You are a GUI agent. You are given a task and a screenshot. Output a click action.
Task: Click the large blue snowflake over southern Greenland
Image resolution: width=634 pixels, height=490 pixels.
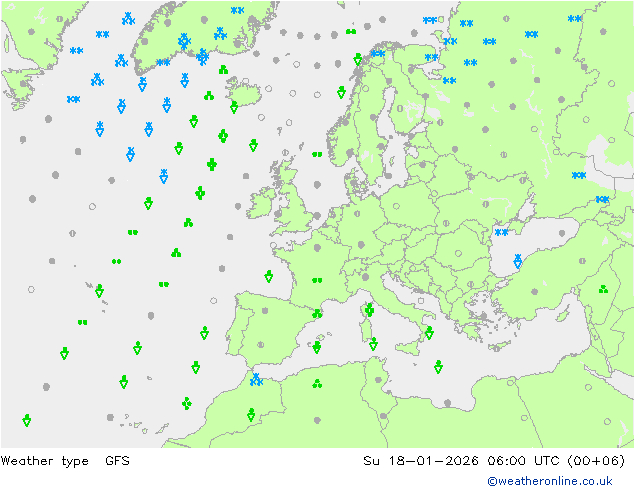pyautogui.click(x=184, y=41)
